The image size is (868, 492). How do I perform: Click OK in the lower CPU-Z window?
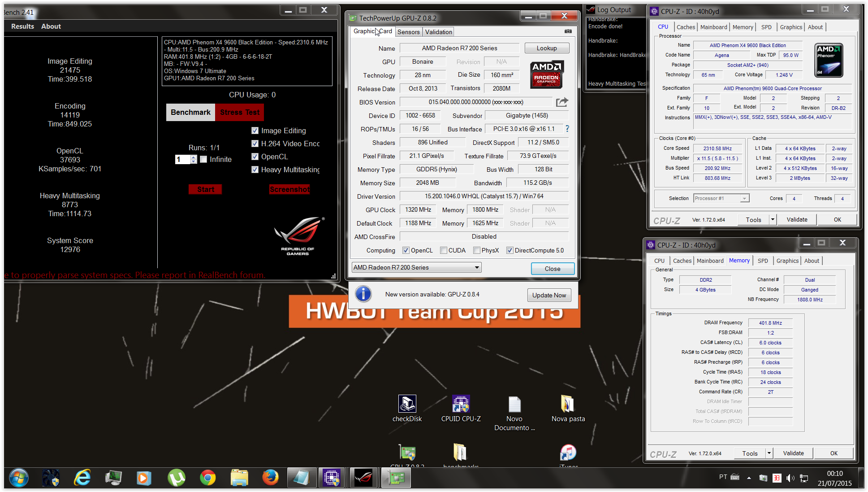833,453
